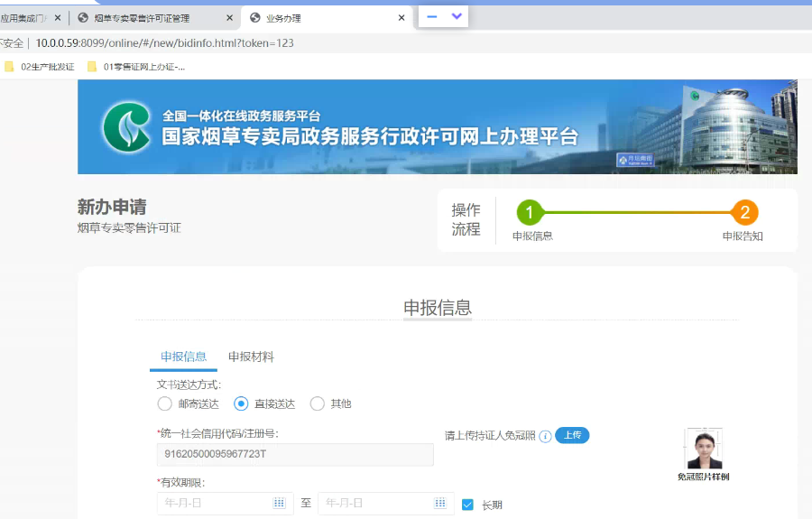Click the globe icon of 烟草专卖零售许可证管理 tab

[82, 18]
